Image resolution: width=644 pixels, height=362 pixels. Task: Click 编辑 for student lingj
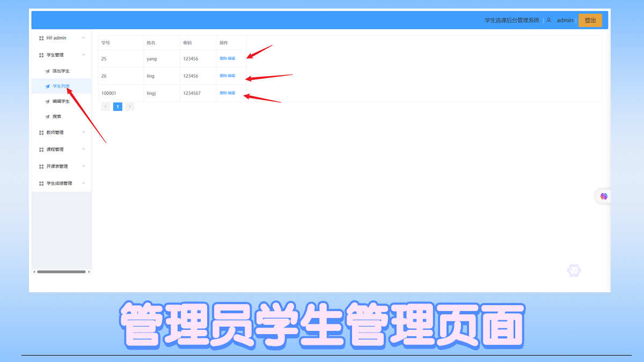point(231,93)
